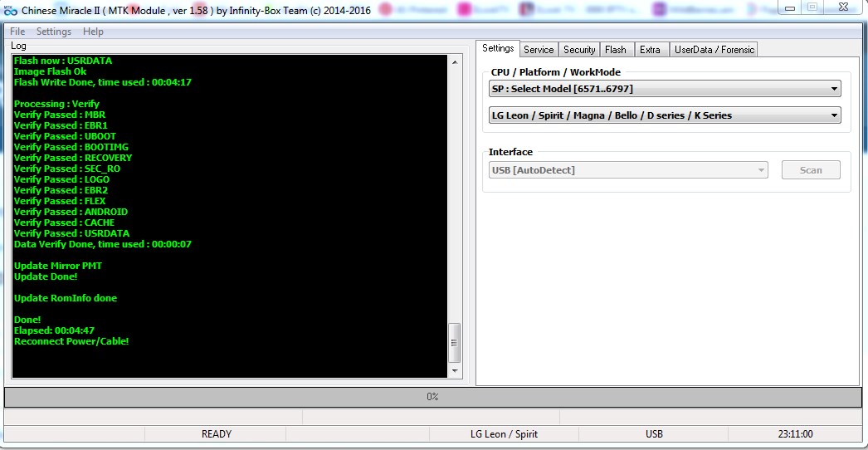Click the Chinese Miracle II title bar icon

point(10,8)
